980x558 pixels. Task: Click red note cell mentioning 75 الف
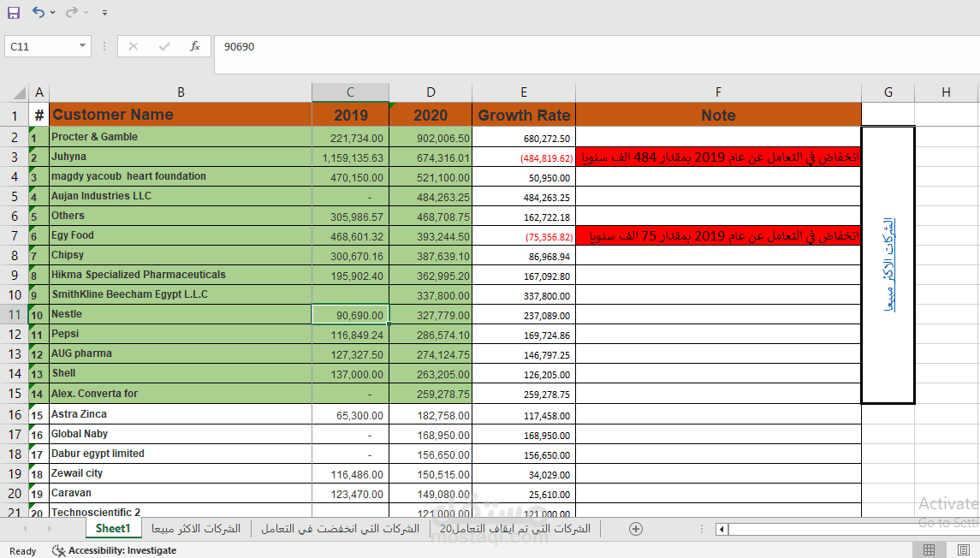click(718, 235)
